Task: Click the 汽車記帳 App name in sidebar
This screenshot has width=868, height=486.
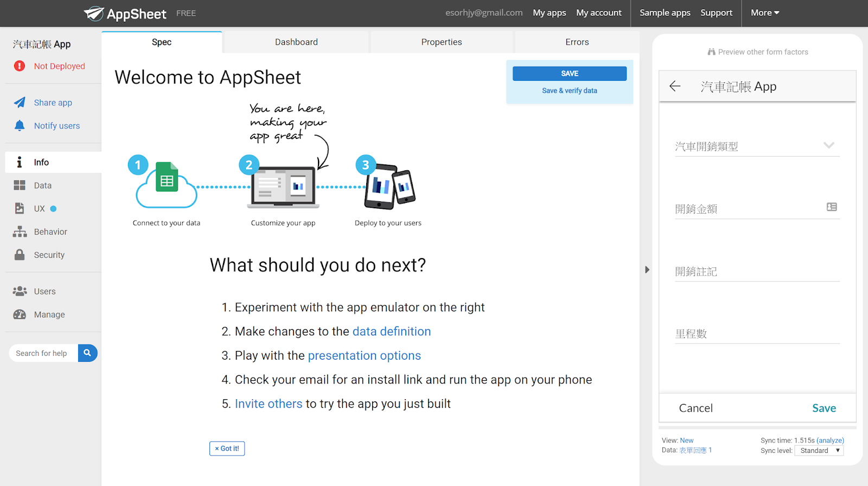Action: pyautogui.click(x=42, y=44)
